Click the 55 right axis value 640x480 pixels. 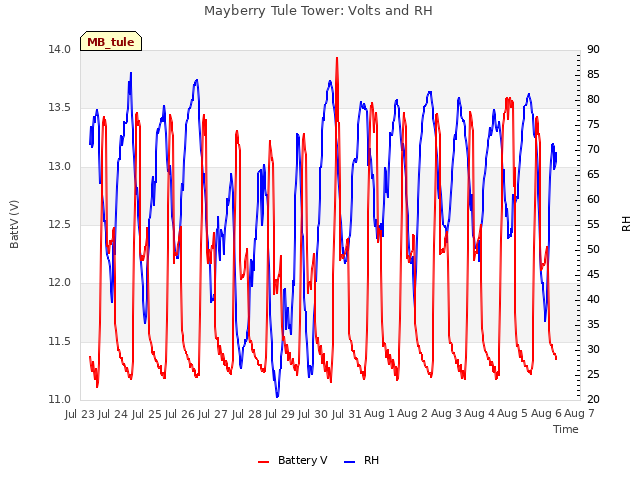[x=593, y=224]
